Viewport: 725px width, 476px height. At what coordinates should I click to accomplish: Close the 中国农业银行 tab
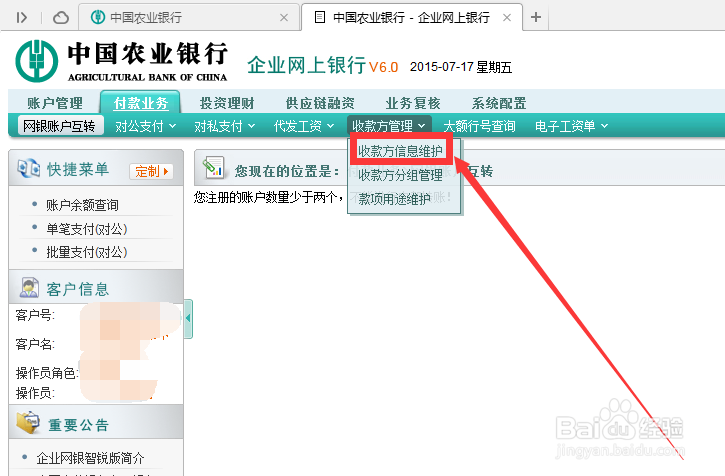(284, 18)
